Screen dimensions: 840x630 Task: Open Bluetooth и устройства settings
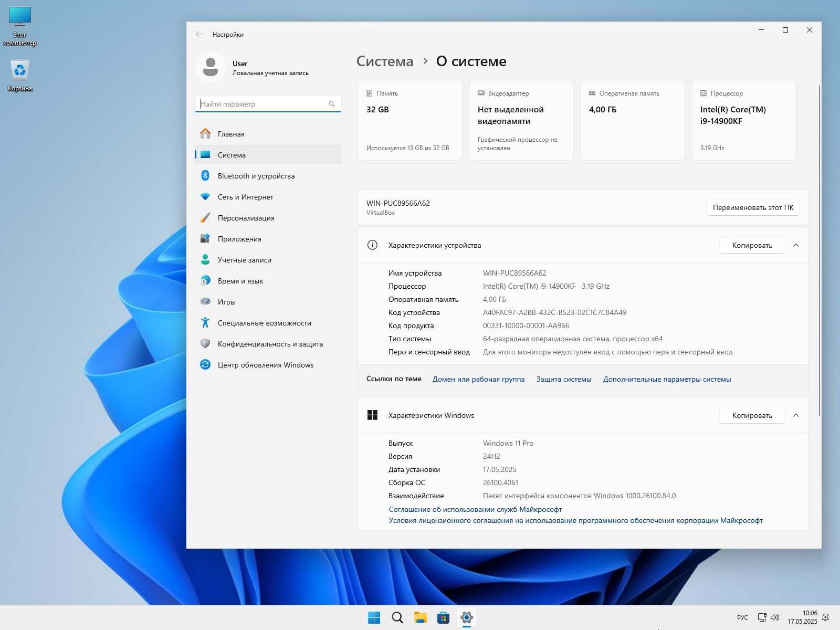268,175
